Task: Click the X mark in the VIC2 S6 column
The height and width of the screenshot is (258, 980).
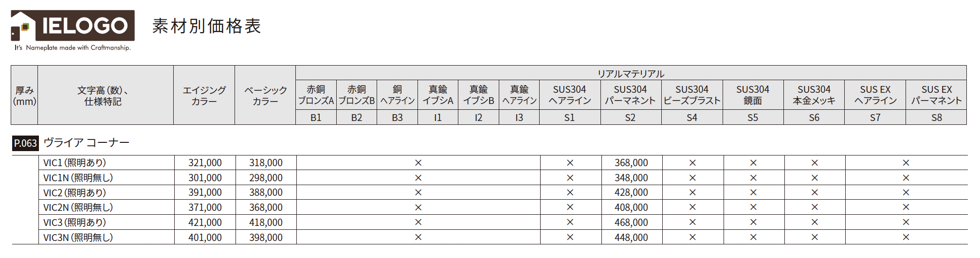Action: 815,192
